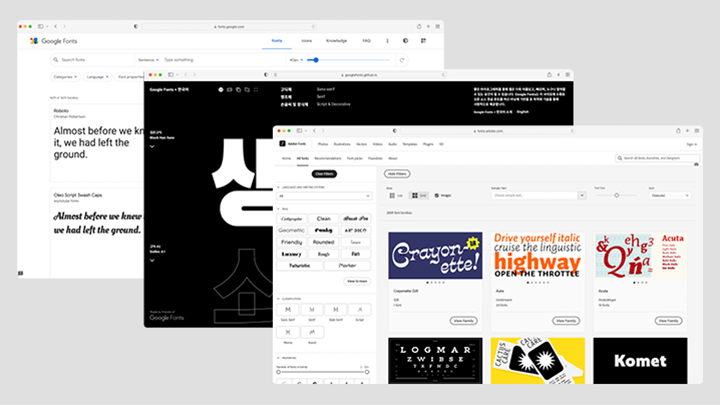The height and width of the screenshot is (405, 720).
Task: Toggle the Rounded tag filter
Action: coord(324,242)
